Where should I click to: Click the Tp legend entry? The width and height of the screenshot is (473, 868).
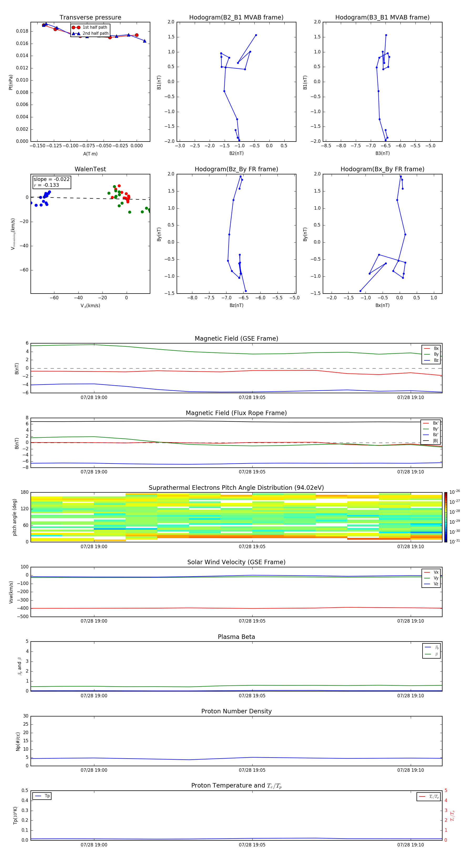[42, 796]
